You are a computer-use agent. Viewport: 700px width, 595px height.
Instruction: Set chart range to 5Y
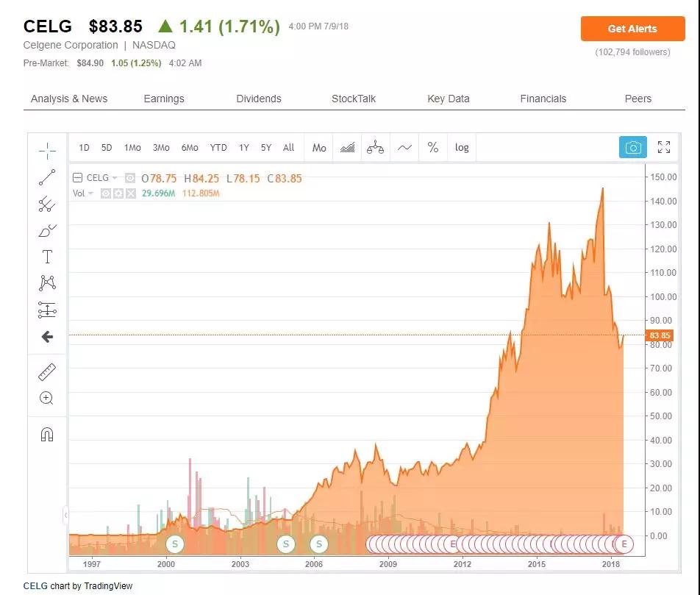click(266, 147)
